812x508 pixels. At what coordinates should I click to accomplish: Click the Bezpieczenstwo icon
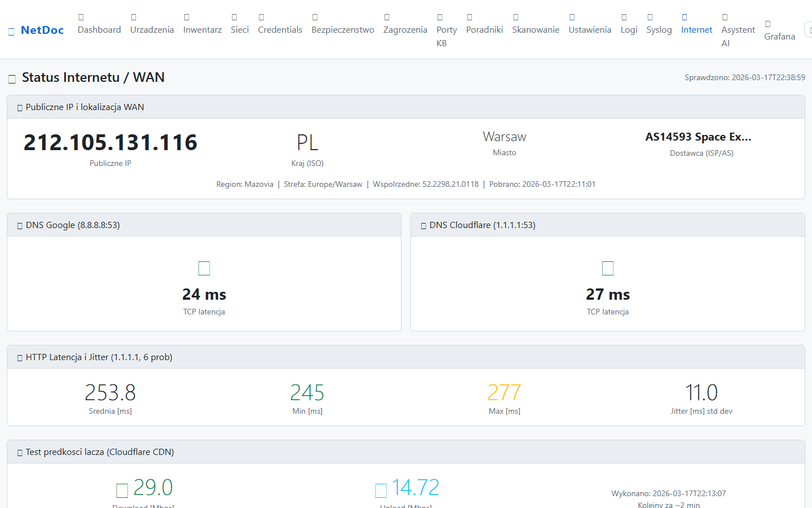pyautogui.click(x=315, y=17)
